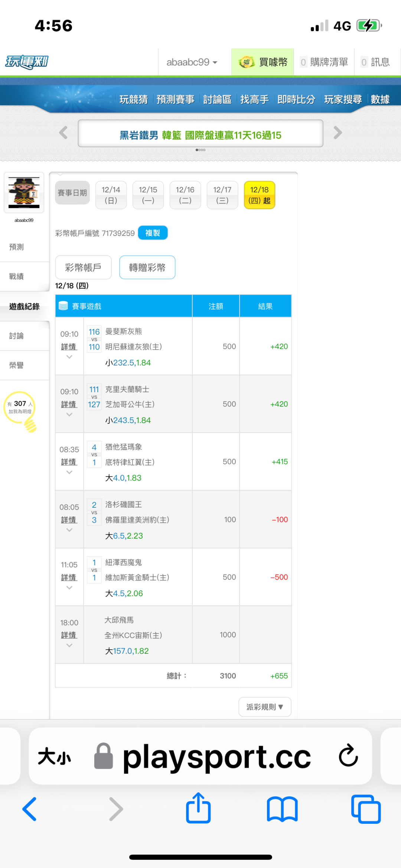This screenshot has height=868, width=401.
Task: Expand details chevron for 曼斐斯灰熊 game
Action: pyautogui.click(x=69, y=357)
